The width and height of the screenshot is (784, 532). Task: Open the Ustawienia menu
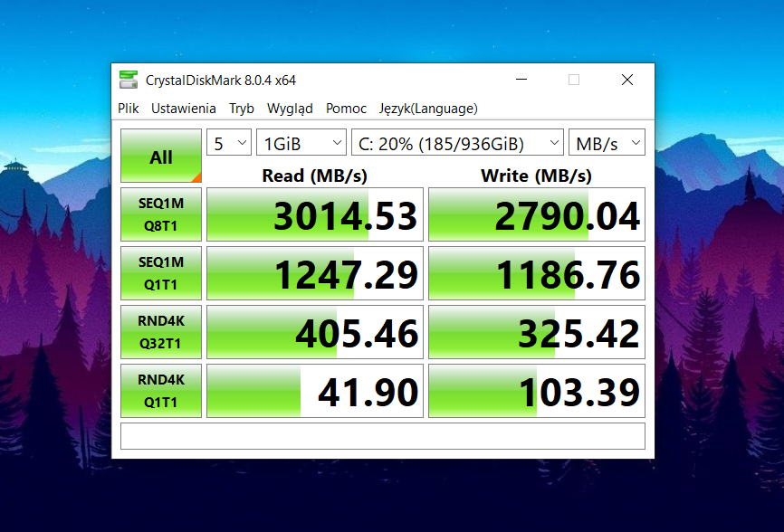point(184,109)
